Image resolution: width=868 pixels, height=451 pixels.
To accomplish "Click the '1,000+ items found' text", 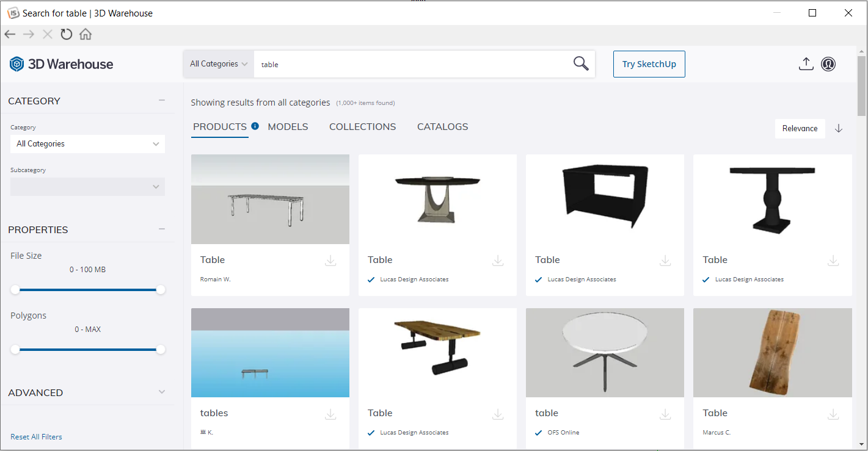I will (x=365, y=103).
